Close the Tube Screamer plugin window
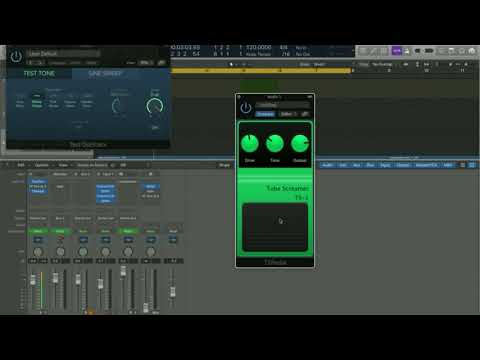The height and width of the screenshot is (360, 480). 239,97
